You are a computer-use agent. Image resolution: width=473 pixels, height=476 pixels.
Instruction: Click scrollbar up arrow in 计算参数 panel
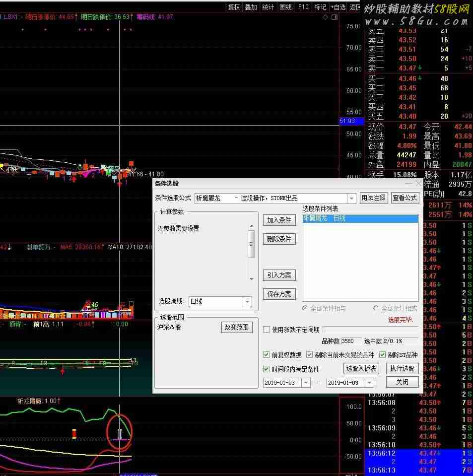[x=251, y=226]
